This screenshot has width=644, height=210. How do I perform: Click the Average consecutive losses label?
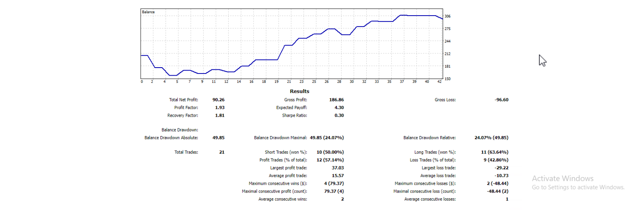pyautogui.click(x=430, y=199)
